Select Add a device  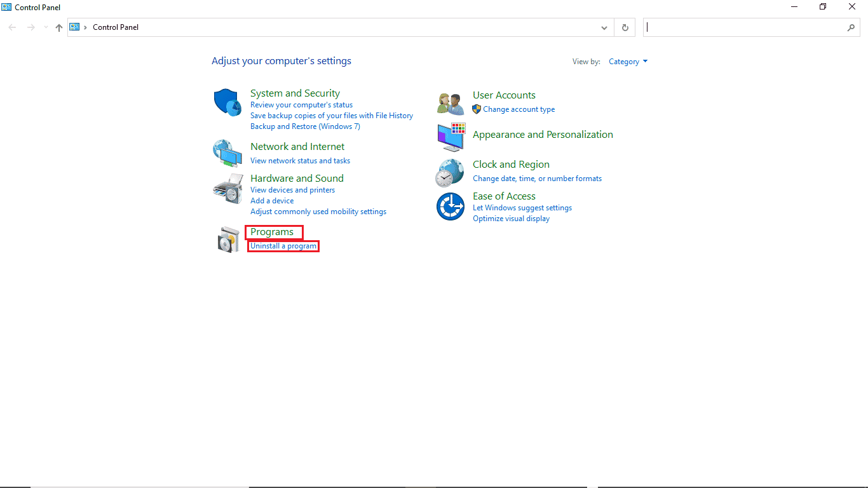[272, 201]
